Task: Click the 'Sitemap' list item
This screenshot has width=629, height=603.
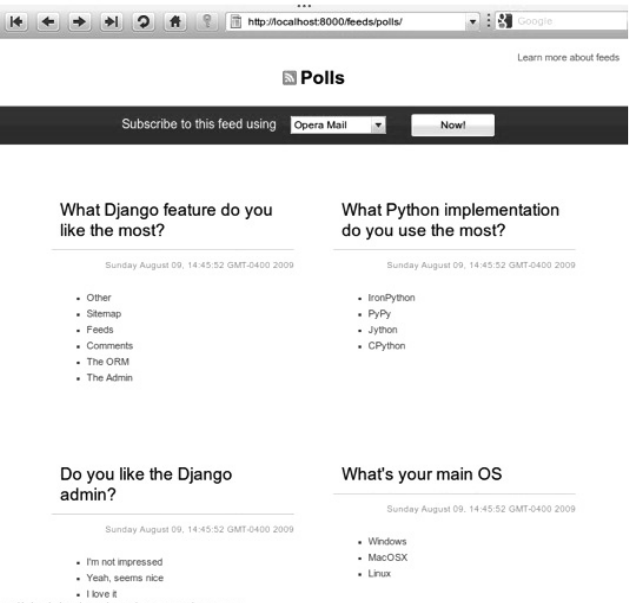Action: [104, 314]
